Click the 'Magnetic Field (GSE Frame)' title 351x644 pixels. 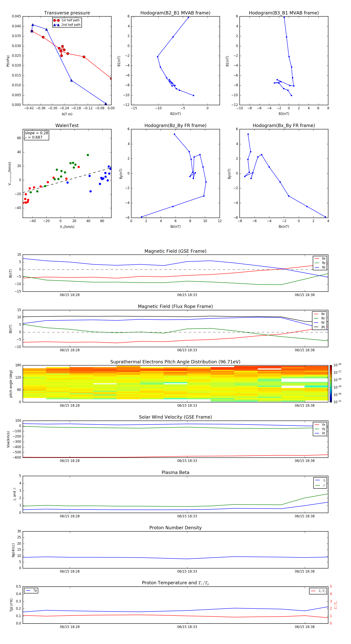point(175,251)
